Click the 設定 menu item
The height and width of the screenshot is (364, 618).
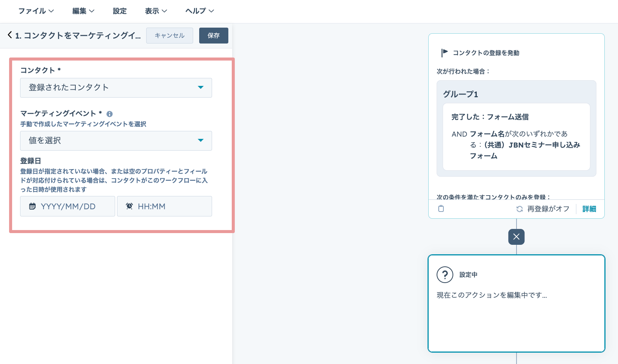click(120, 11)
